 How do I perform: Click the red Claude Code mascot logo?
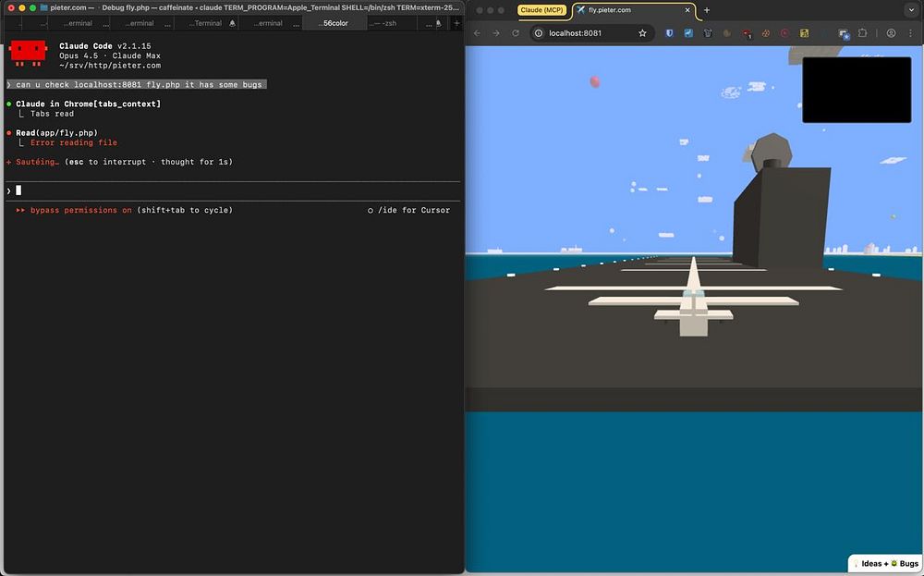[28, 54]
